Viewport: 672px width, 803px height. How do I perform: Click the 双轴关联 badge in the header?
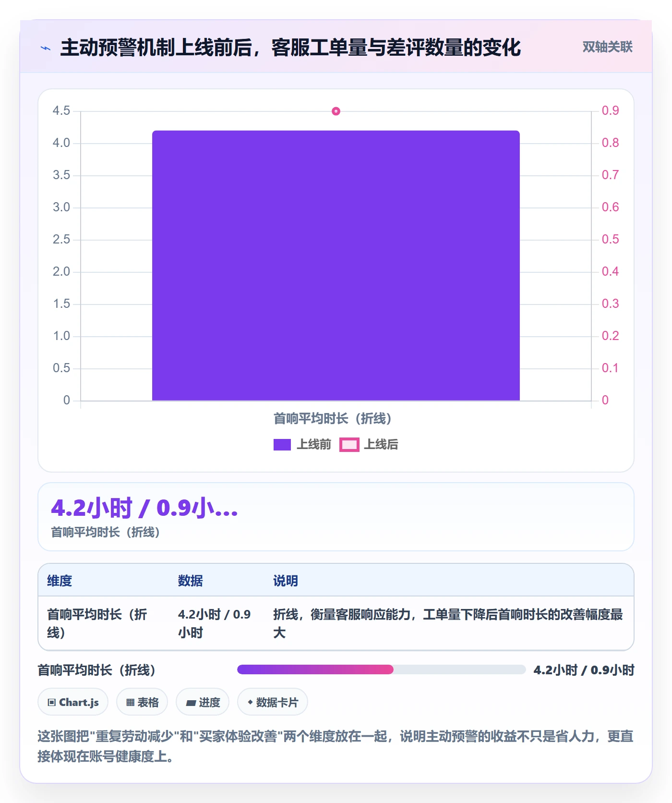[607, 47]
